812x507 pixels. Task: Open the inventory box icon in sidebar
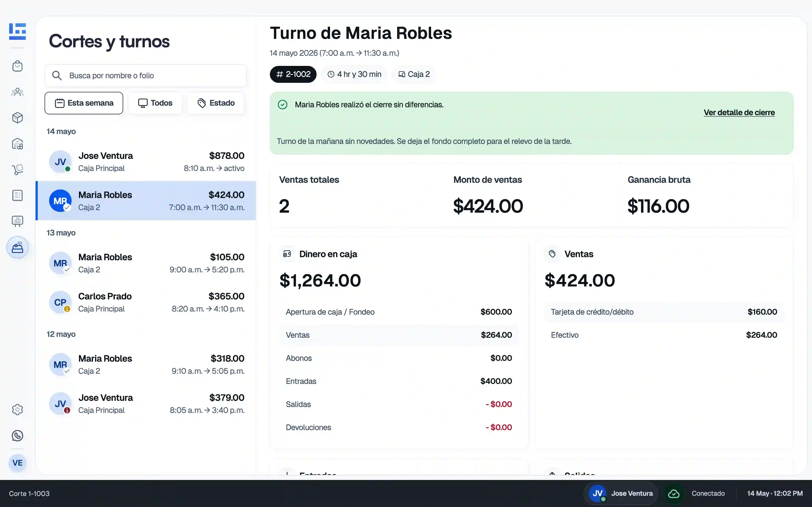17,118
